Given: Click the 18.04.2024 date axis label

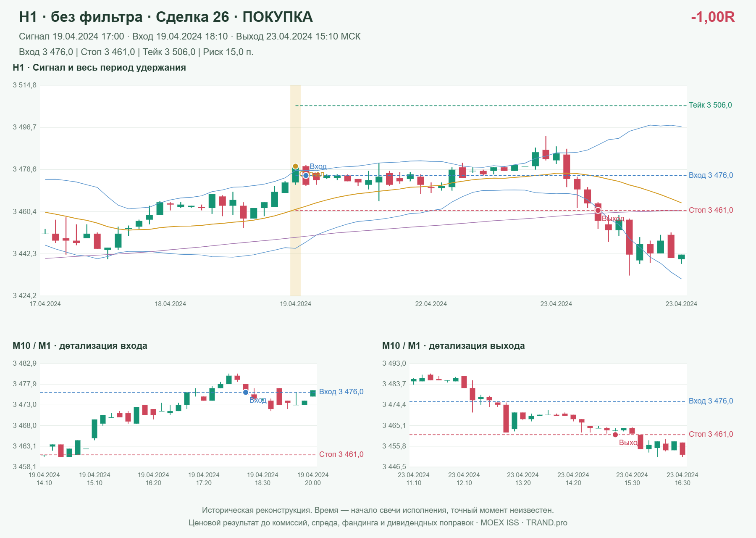Looking at the screenshot, I should (170, 304).
